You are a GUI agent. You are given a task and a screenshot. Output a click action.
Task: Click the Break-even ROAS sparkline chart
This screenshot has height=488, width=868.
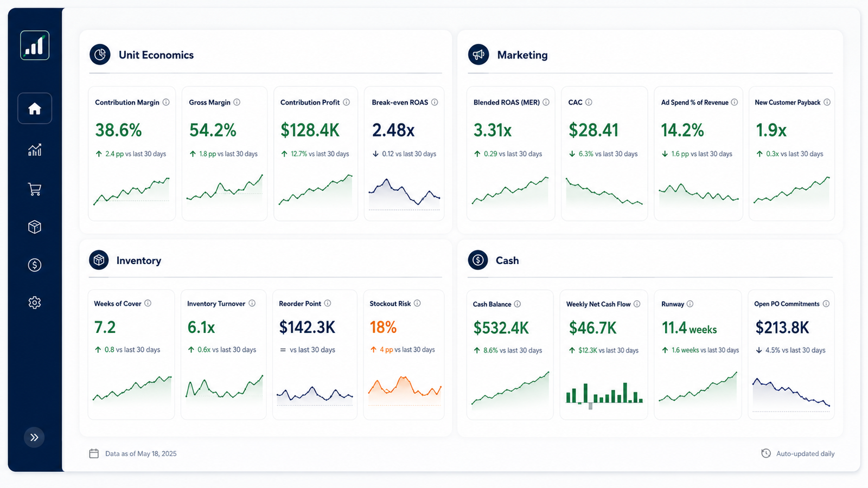[x=404, y=193]
